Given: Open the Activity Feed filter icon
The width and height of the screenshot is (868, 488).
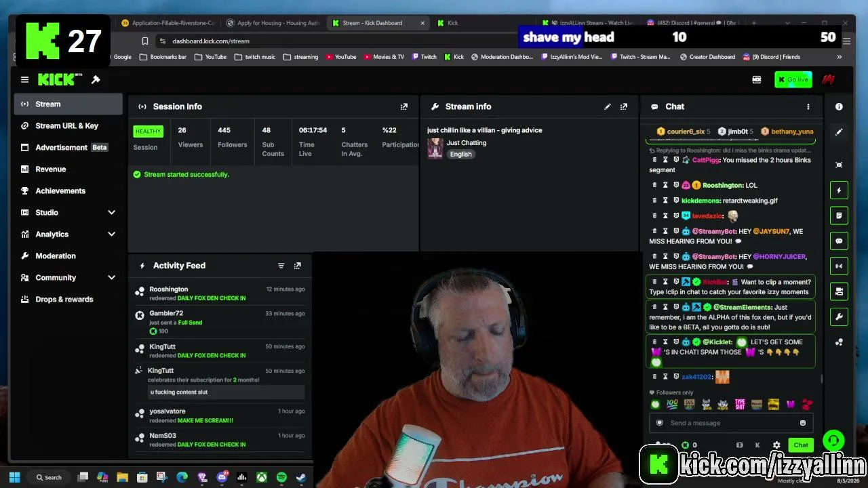Looking at the screenshot, I should (281, 266).
